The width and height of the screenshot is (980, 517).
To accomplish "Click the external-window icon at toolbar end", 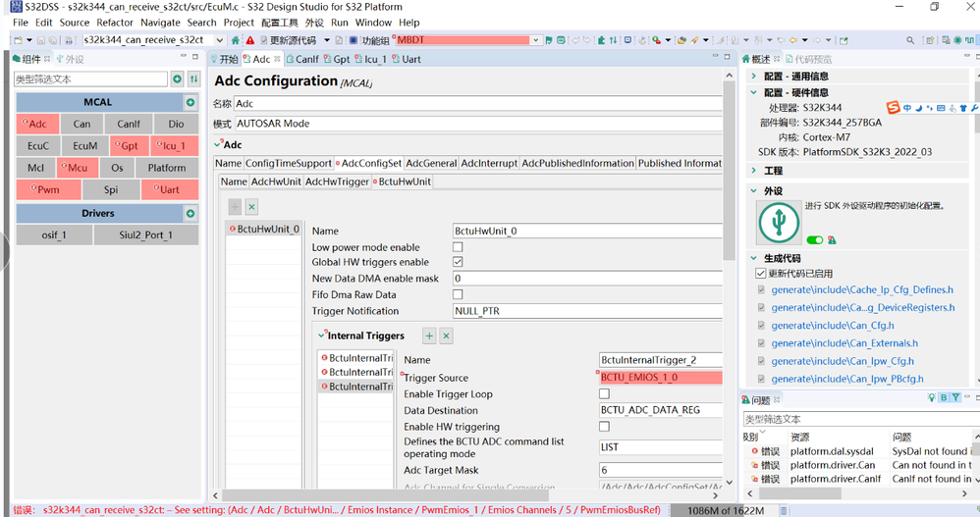I will (844, 40).
